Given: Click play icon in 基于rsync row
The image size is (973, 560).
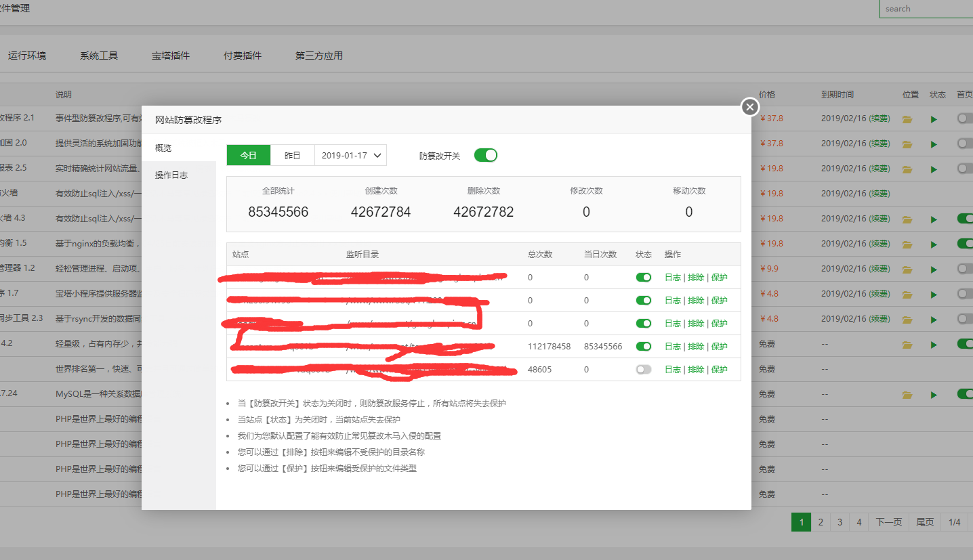Looking at the screenshot, I should (x=934, y=320).
